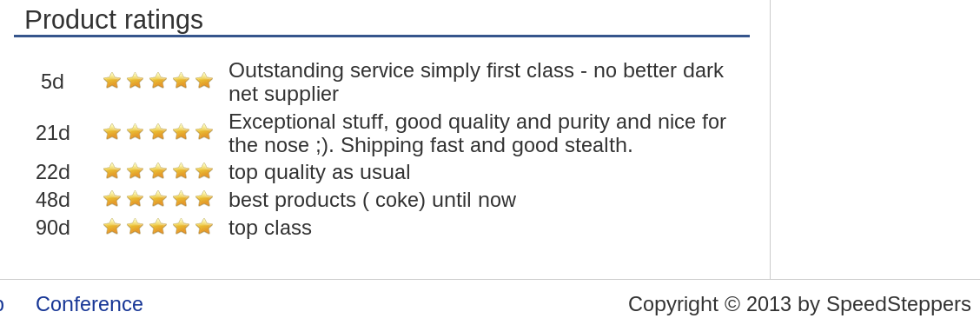Screen dimensions: 980x325
Task: Select last star in the 22d rating row
Action: coord(204,171)
